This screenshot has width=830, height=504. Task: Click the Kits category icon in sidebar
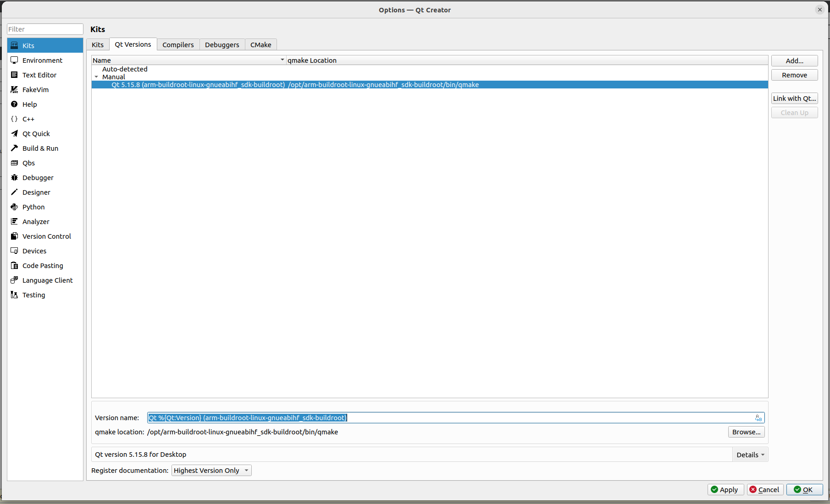[x=14, y=45]
